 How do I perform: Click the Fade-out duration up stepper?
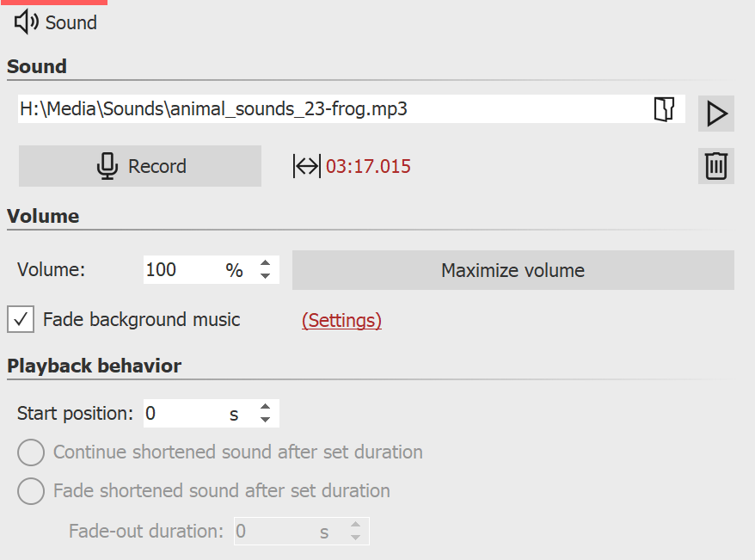[x=355, y=526]
